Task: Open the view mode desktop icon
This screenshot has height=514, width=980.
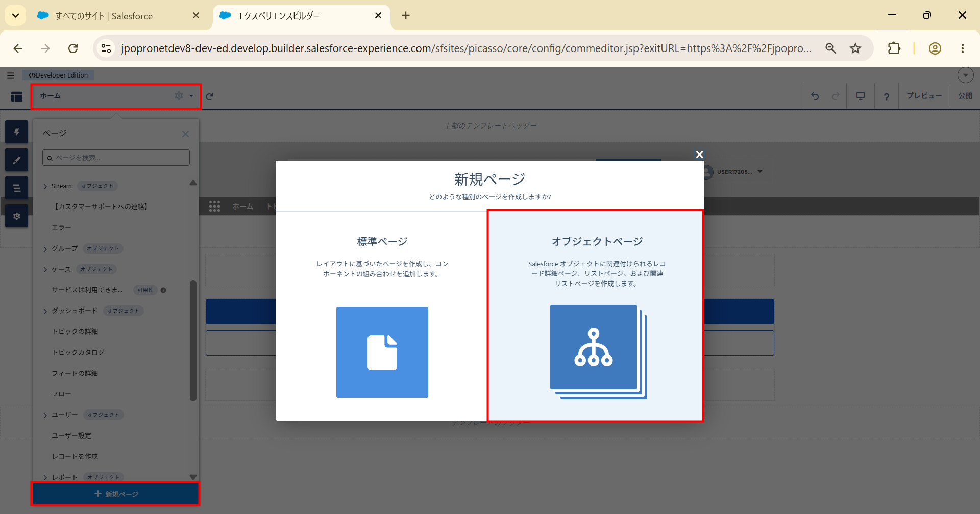Action: [861, 96]
